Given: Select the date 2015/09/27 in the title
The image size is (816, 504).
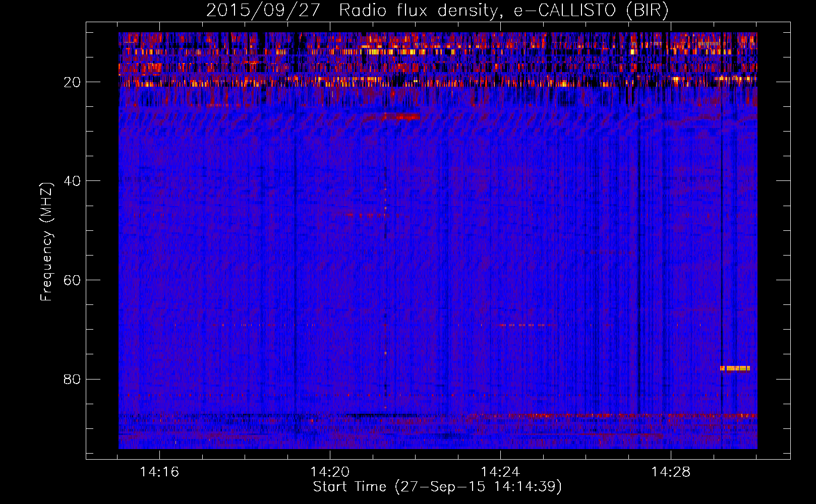Looking at the screenshot, I should tap(263, 11).
